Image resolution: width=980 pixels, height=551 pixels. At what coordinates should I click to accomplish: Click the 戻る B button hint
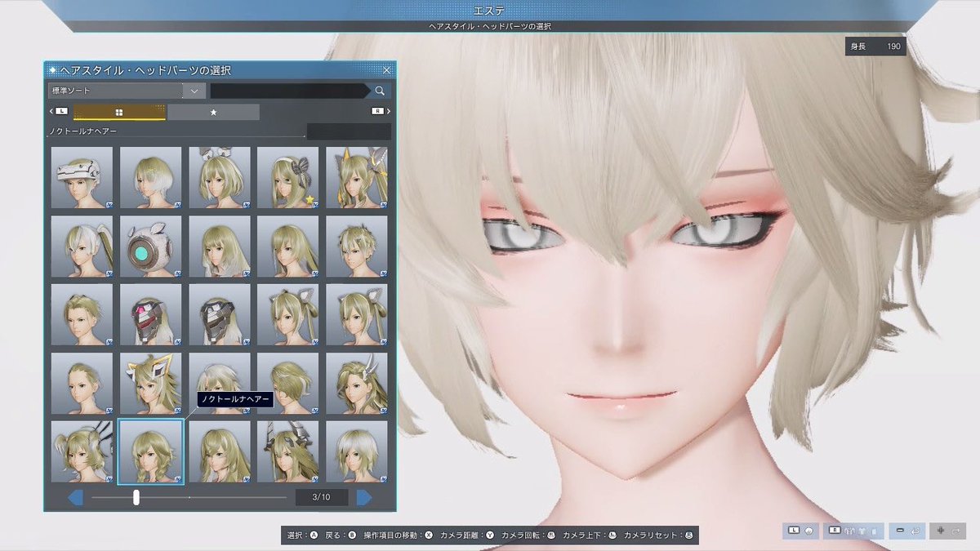pos(341,535)
